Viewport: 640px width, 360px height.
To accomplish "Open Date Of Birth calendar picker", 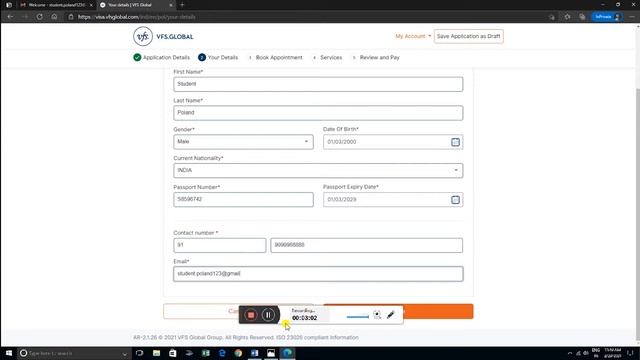I will point(455,142).
